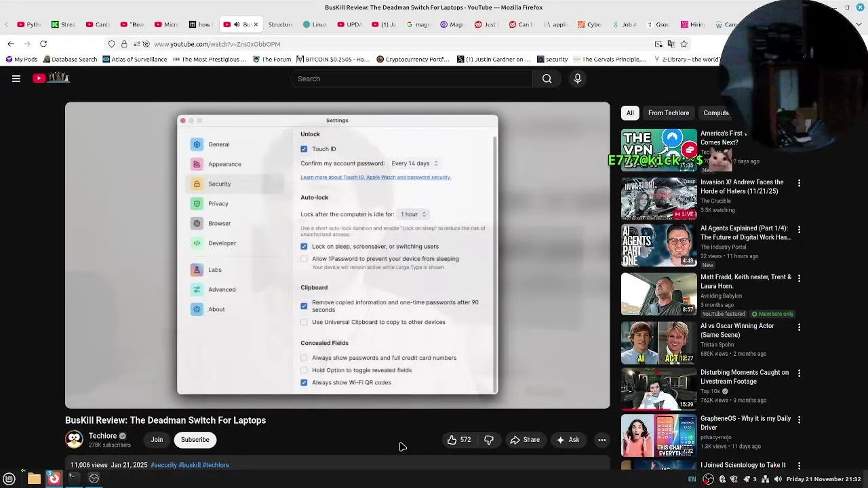This screenshot has height=488, width=868.
Task: Select the From Techlore filter chip
Action: coord(668,113)
